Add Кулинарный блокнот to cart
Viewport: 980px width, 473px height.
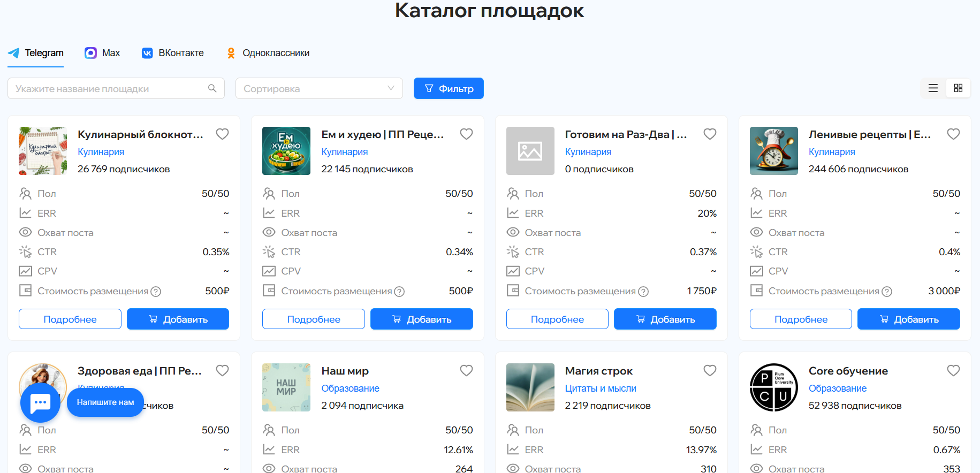pyautogui.click(x=178, y=319)
